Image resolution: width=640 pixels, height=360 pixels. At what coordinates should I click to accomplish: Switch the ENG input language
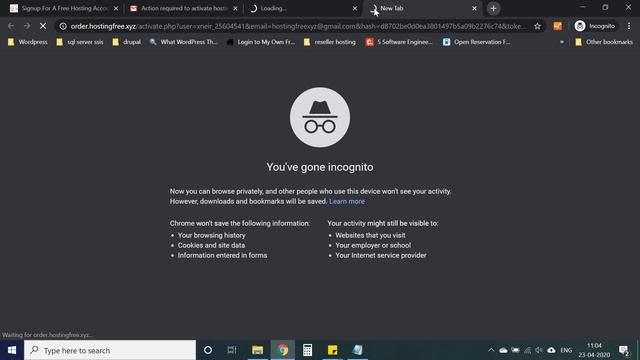566,350
